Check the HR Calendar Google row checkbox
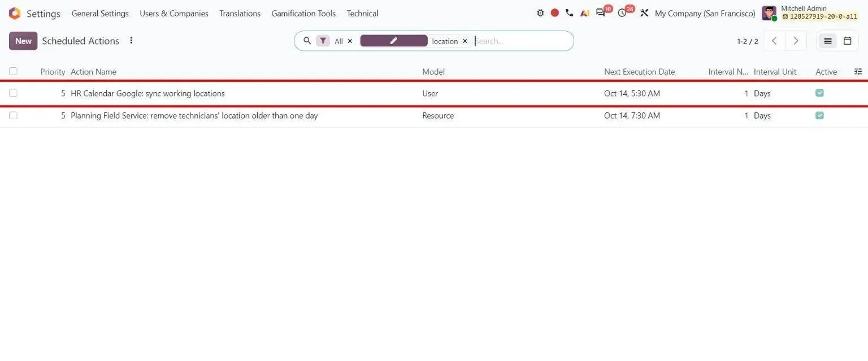Screen dimensions: 868x361 [13, 93]
